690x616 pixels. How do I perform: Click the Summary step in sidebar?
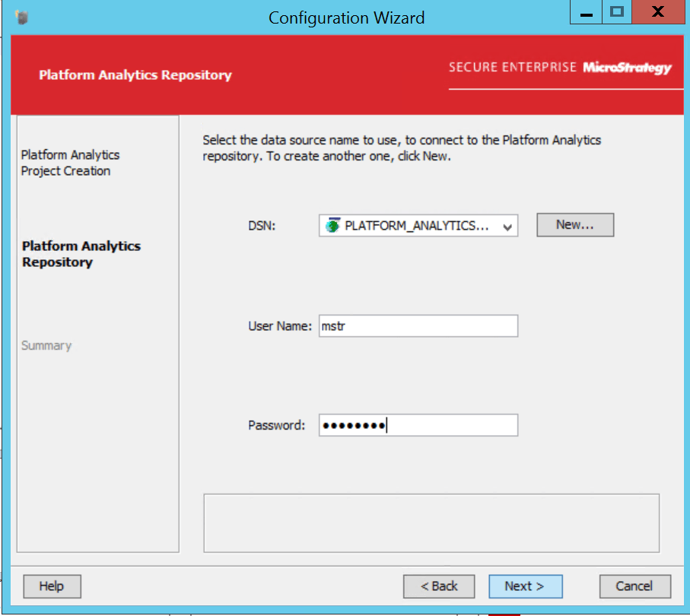click(46, 346)
